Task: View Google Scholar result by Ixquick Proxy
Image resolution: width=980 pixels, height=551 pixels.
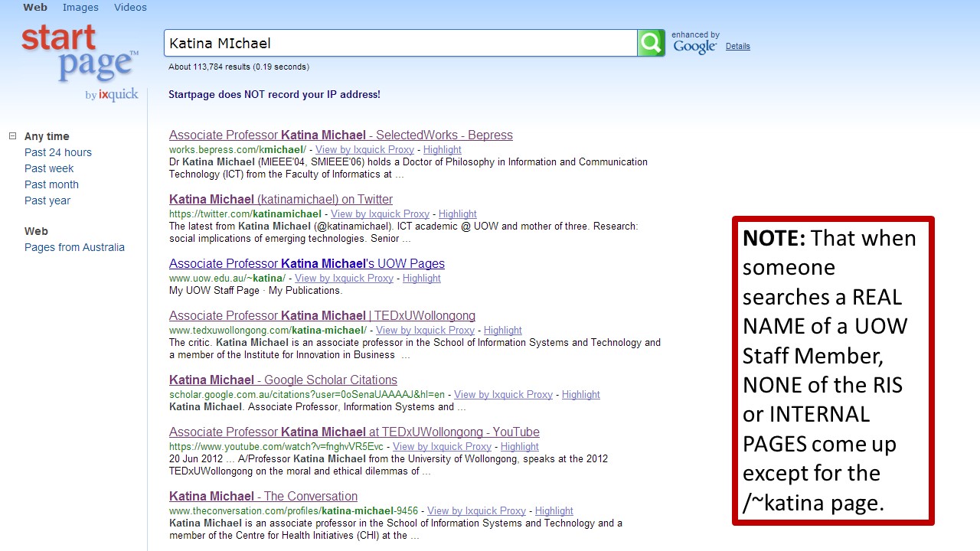Action: [x=503, y=395]
